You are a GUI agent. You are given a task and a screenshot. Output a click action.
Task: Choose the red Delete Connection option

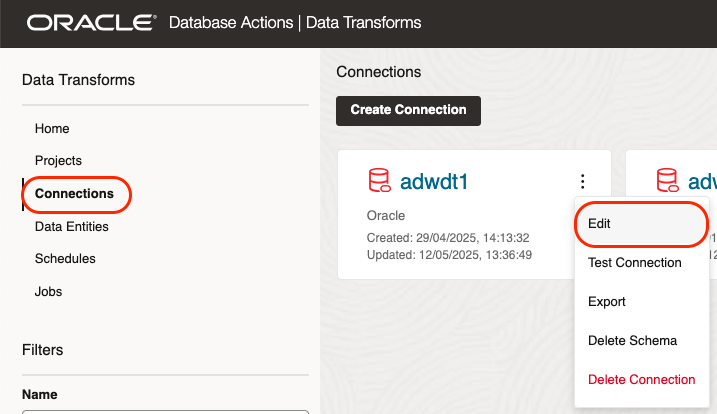click(x=641, y=380)
